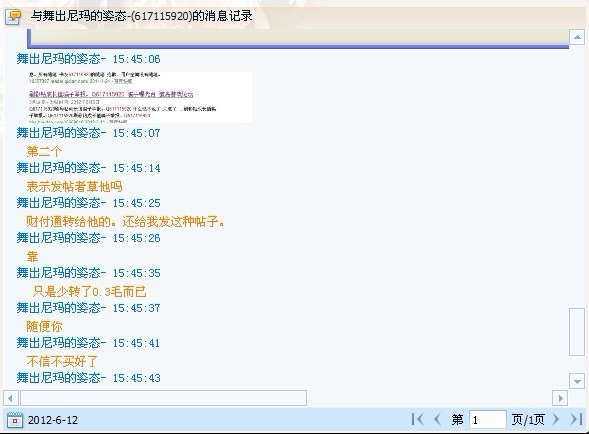Viewport: 589px width, 434px height.
Task: Open the calendar date picker icon
Action: click(15, 420)
